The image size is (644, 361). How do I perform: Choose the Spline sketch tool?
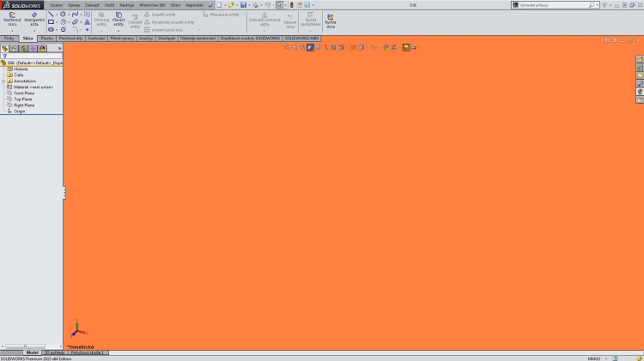point(75,15)
